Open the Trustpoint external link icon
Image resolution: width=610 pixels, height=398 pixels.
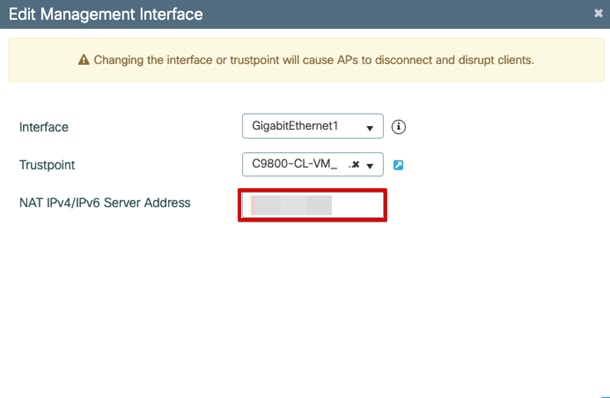pyautogui.click(x=398, y=165)
